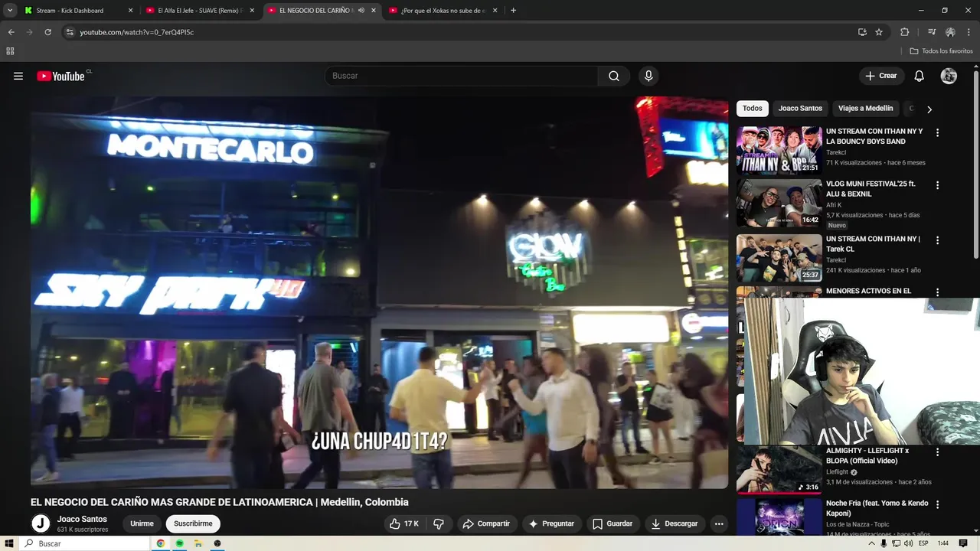Click the video player to pause
This screenshot has width=980, height=551.
(x=379, y=292)
